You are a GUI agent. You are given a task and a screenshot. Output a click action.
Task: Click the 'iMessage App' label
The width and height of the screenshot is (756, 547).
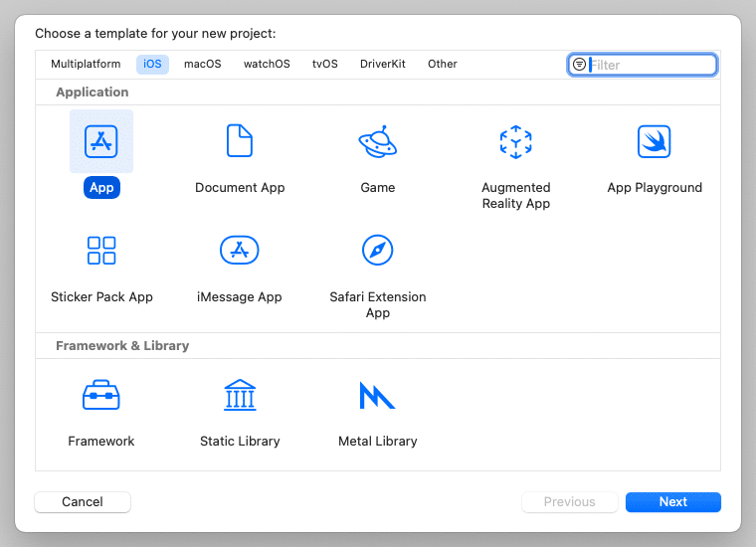(239, 297)
